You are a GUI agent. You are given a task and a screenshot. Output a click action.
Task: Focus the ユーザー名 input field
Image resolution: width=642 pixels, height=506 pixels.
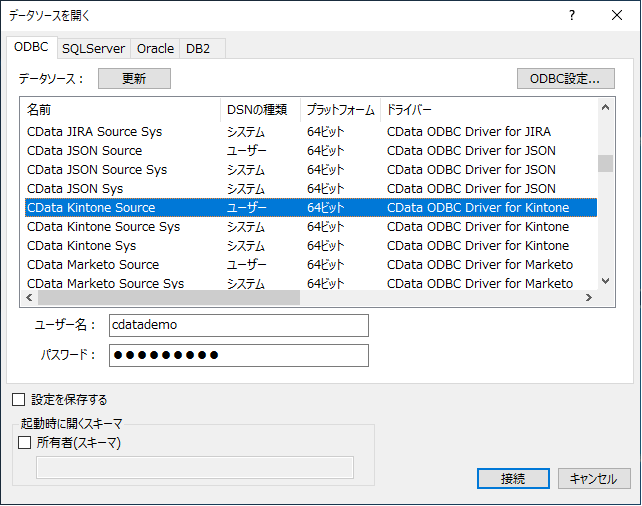pos(239,325)
